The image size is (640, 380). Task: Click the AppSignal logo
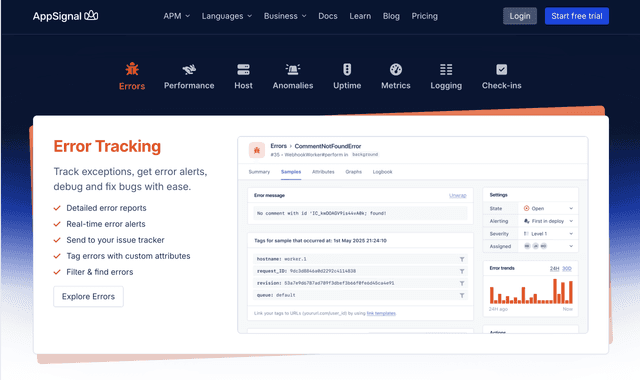(x=65, y=16)
